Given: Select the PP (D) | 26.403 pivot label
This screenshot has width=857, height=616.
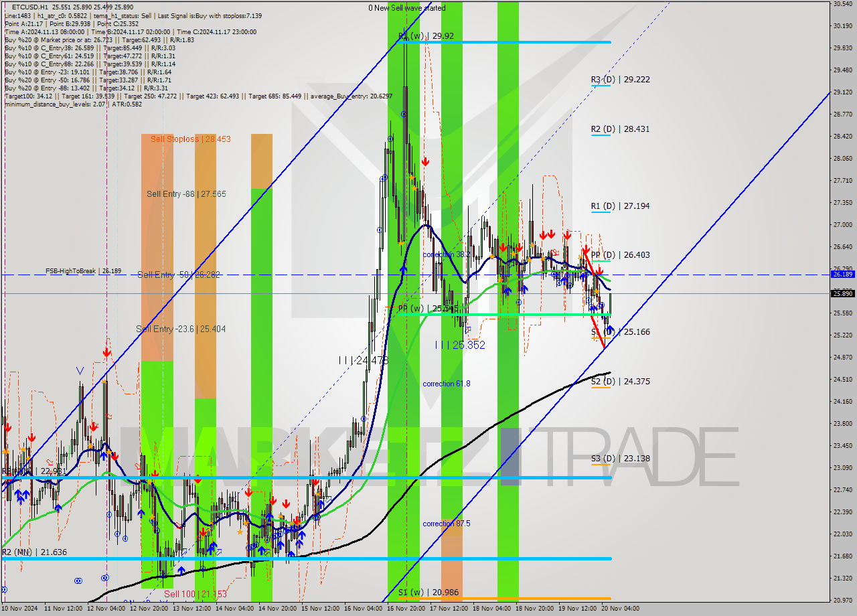Looking at the screenshot, I should [x=620, y=254].
